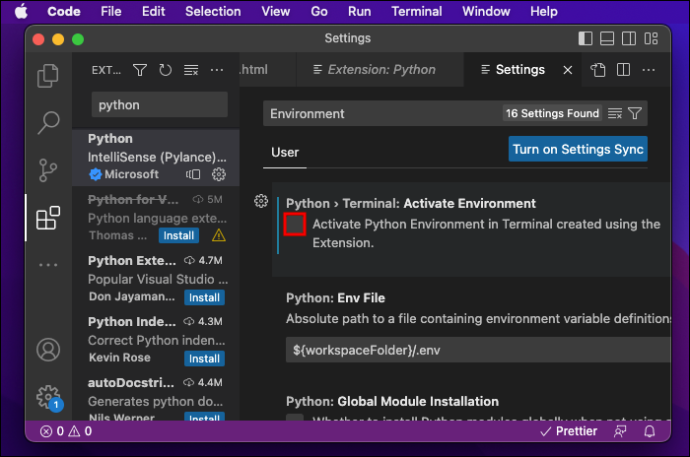
Task: Toggle secondary side bar layout icon
Action: click(629, 39)
